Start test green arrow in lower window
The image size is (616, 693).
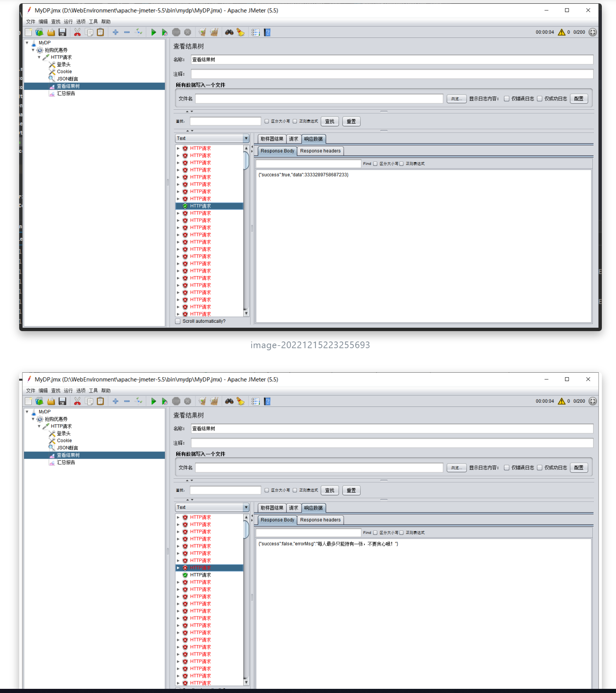tap(154, 401)
